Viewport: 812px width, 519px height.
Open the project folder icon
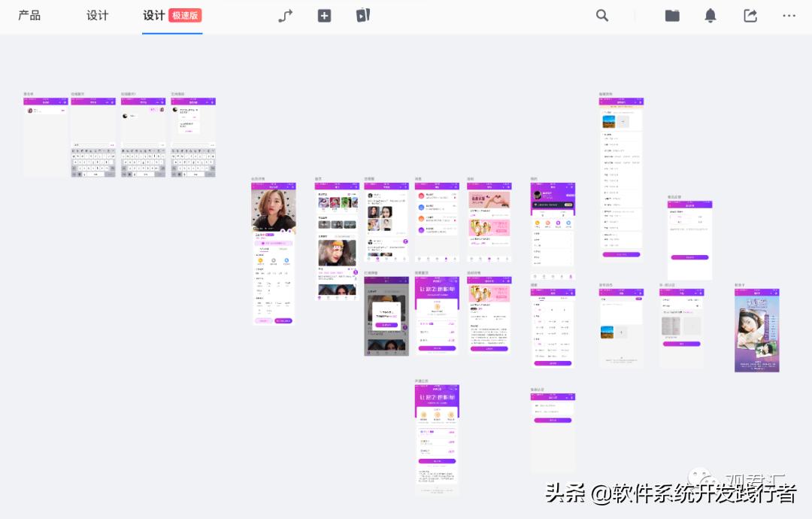coord(671,15)
